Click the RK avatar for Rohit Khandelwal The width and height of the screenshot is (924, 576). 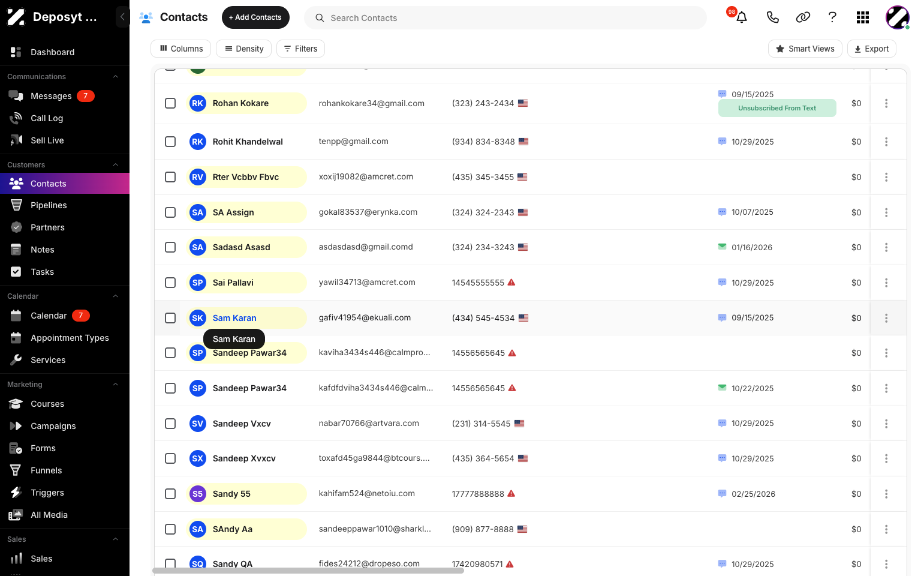pos(197,142)
